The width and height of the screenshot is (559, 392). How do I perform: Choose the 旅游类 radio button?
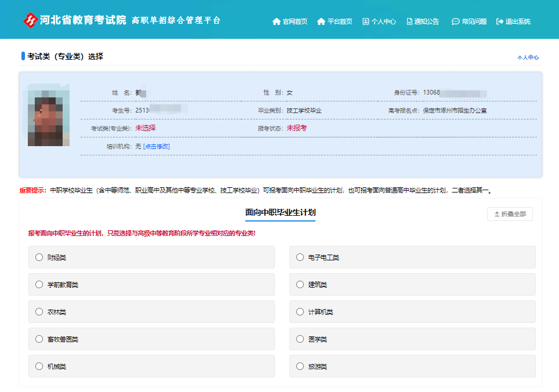(x=300, y=366)
